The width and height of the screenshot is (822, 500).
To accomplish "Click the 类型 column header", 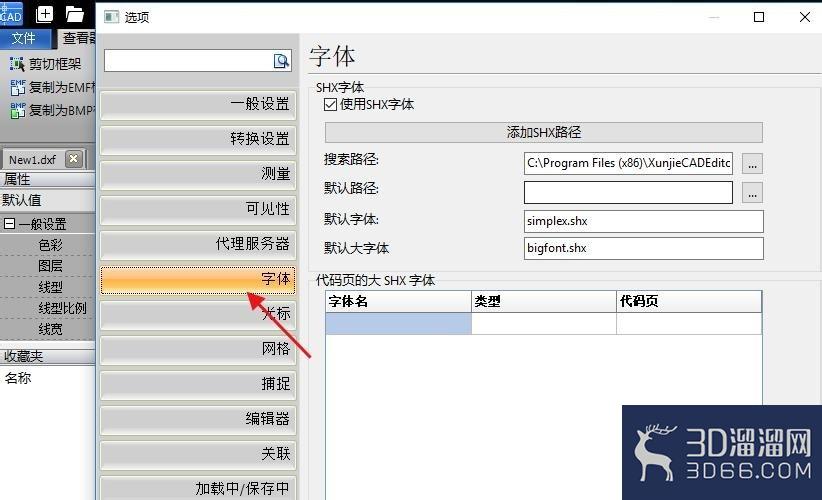I will click(544, 301).
